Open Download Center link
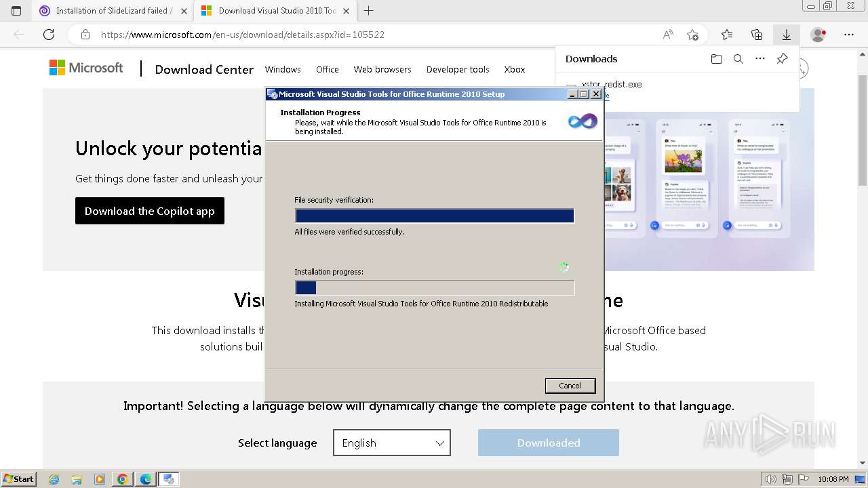 click(x=204, y=69)
